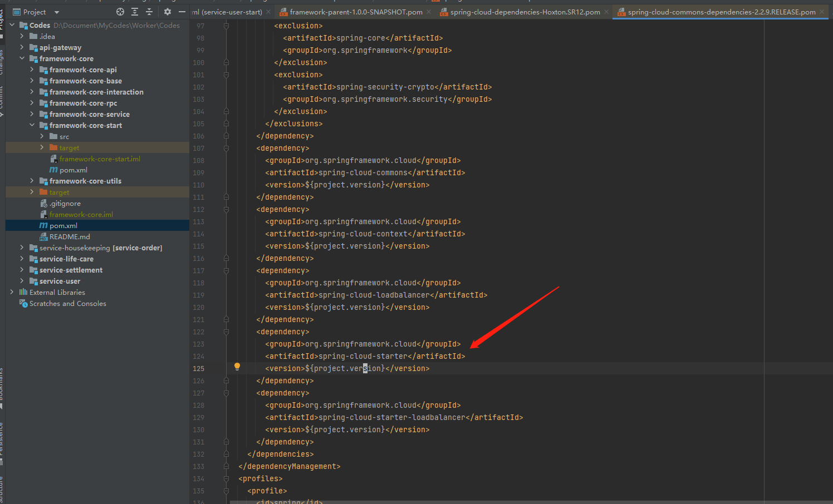Click Expand All in the Project panel
The height and width of the screenshot is (504, 833).
coord(135,12)
